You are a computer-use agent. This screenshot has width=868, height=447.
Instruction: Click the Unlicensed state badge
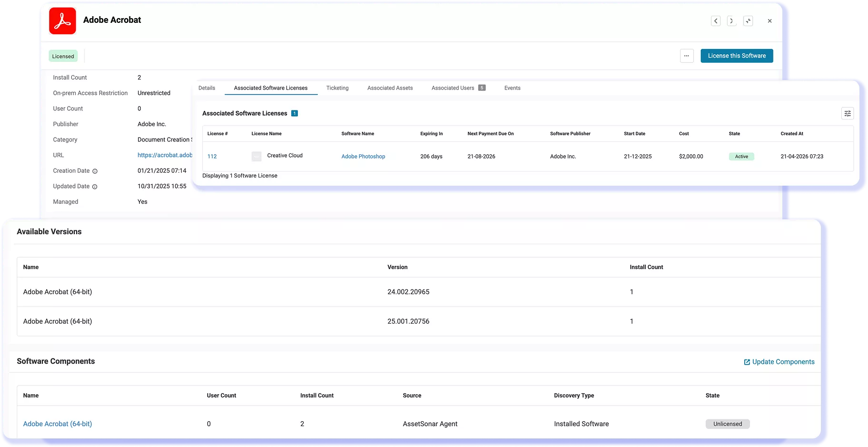click(x=728, y=424)
